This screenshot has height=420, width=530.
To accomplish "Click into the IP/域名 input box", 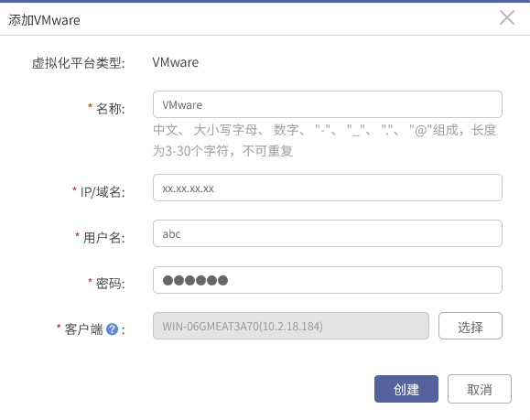I will tap(327, 188).
